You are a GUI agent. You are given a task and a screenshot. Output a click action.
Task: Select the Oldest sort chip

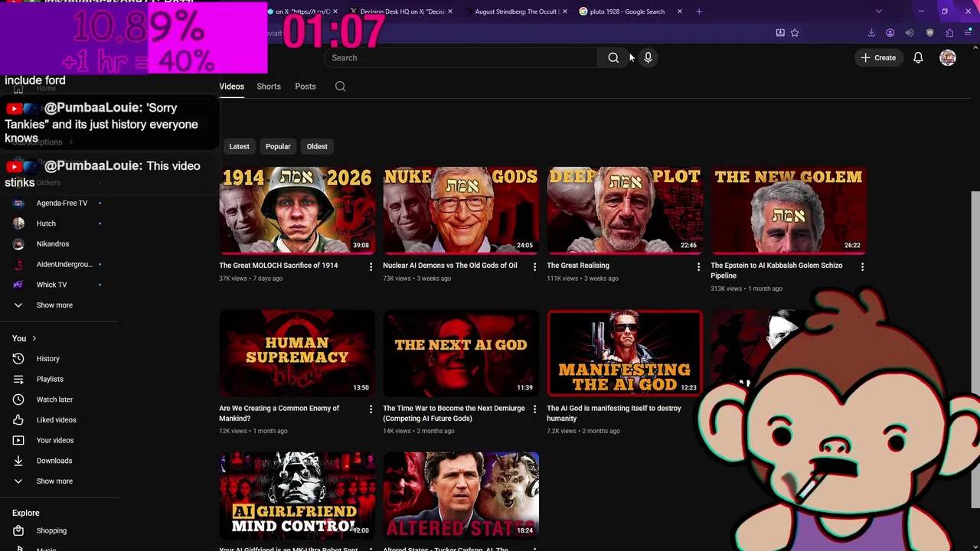click(x=317, y=146)
